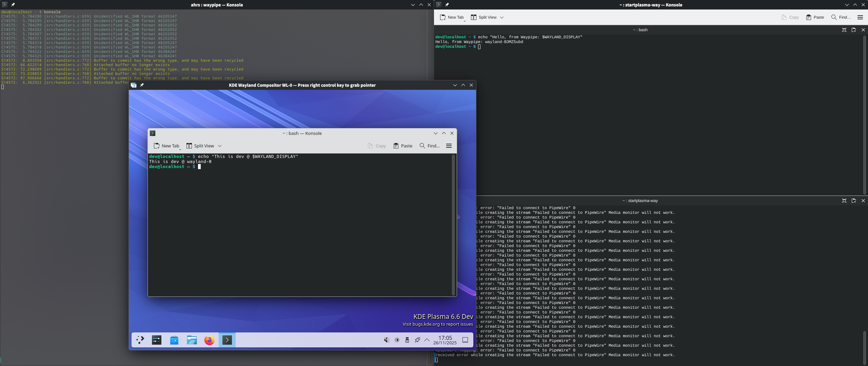Detach the '~ : startplasma-way' split pane
The image size is (868, 366).
[x=854, y=201]
